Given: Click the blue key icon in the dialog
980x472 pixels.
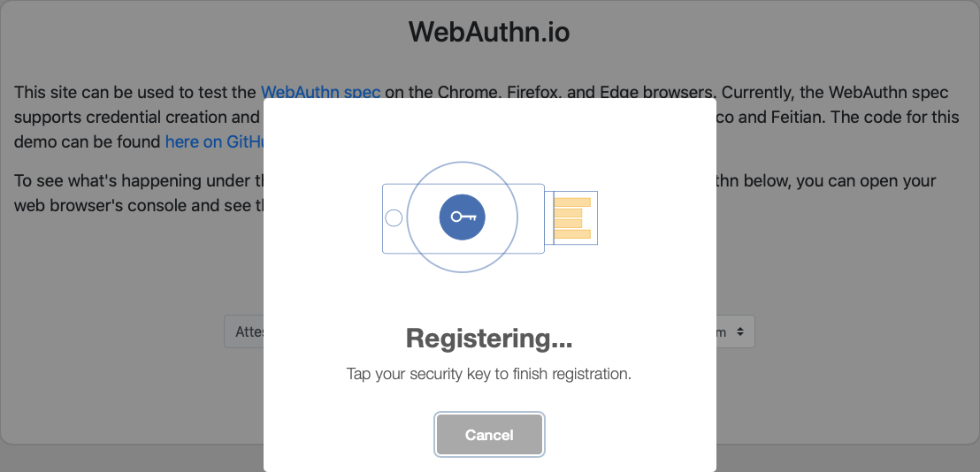Looking at the screenshot, I should click(462, 217).
